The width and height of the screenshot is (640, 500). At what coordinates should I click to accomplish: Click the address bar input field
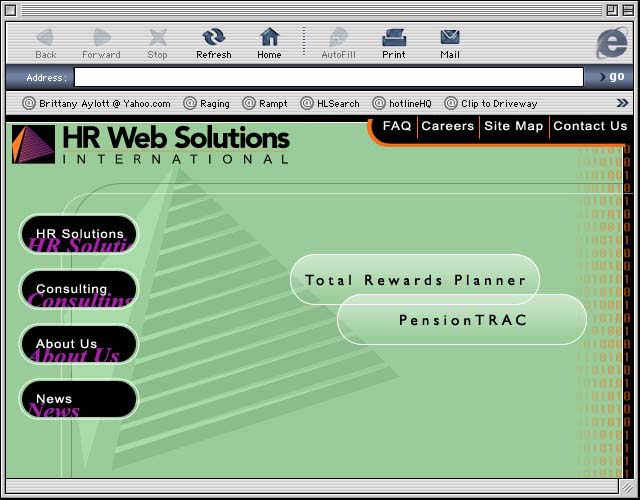pyautogui.click(x=329, y=77)
